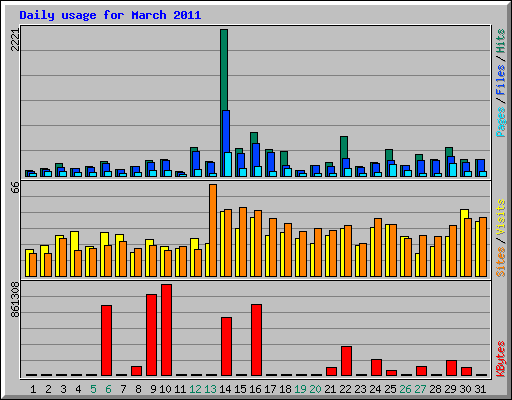Click the day '22' label on x-axis

tap(345, 389)
